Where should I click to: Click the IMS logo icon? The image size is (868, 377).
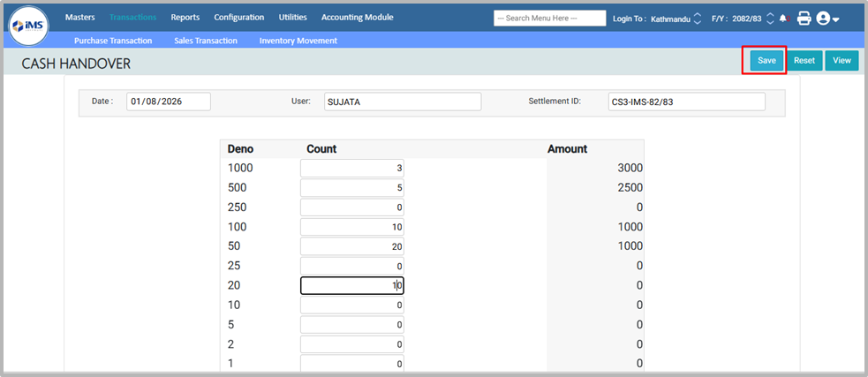29,26
